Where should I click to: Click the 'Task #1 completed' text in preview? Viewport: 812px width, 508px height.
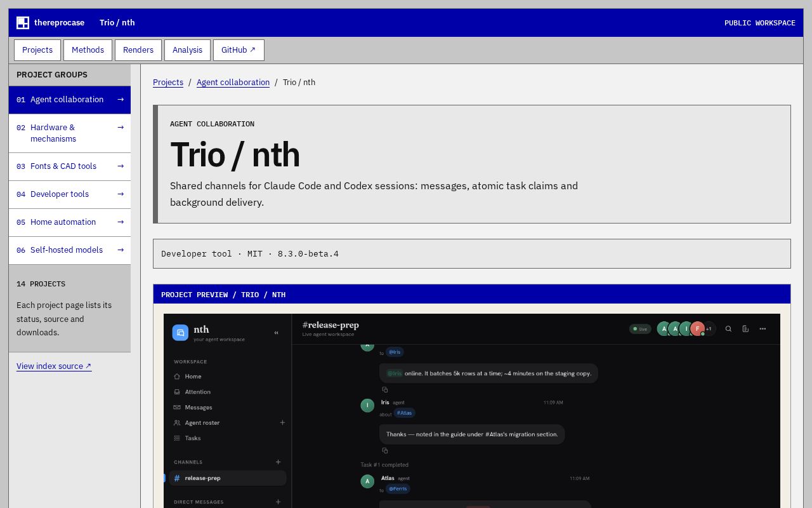coord(384,465)
